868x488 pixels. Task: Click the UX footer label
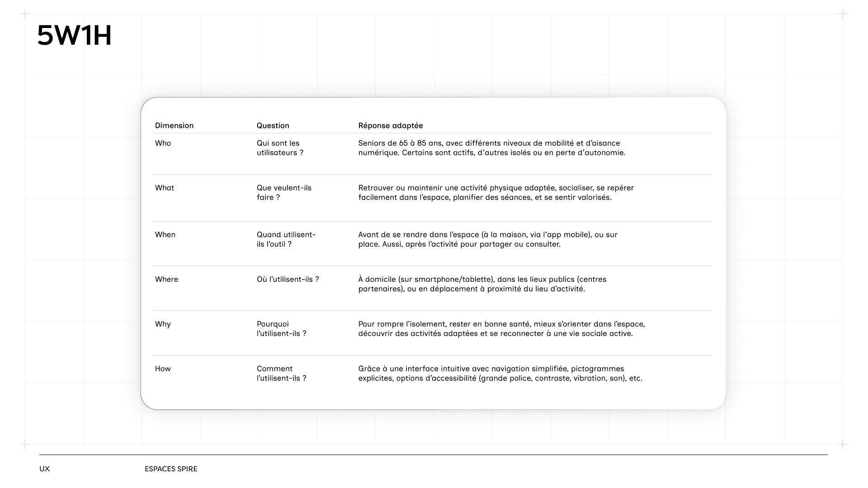point(44,469)
